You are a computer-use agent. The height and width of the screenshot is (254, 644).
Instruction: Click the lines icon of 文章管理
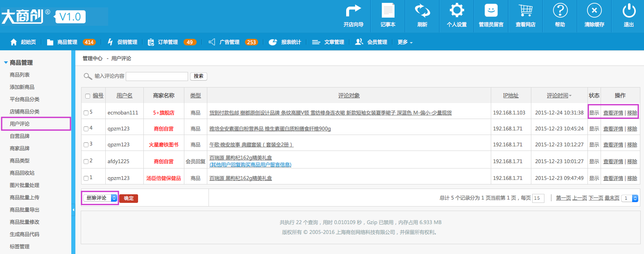316,42
